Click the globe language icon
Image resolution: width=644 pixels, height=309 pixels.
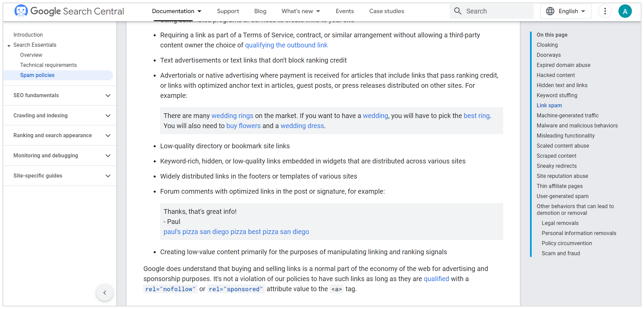tap(550, 11)
